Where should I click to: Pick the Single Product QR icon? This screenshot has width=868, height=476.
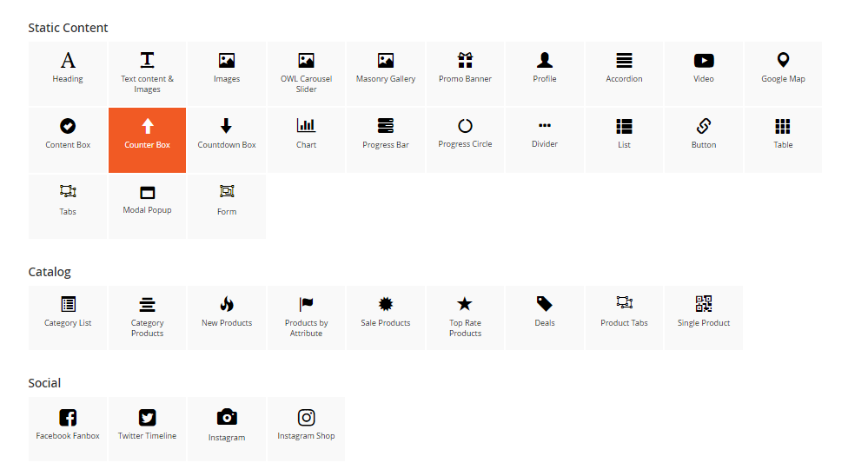pyautogui.click(x=704, y=304)
